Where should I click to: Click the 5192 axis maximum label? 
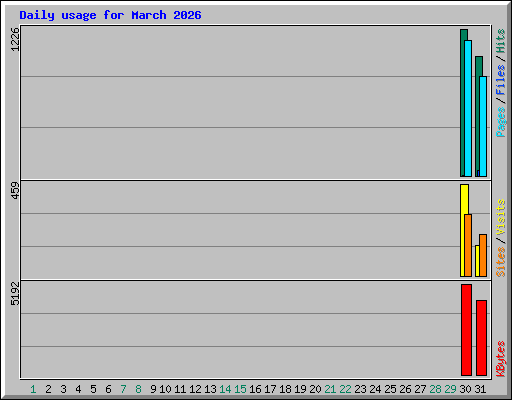(x=15, y=294)
